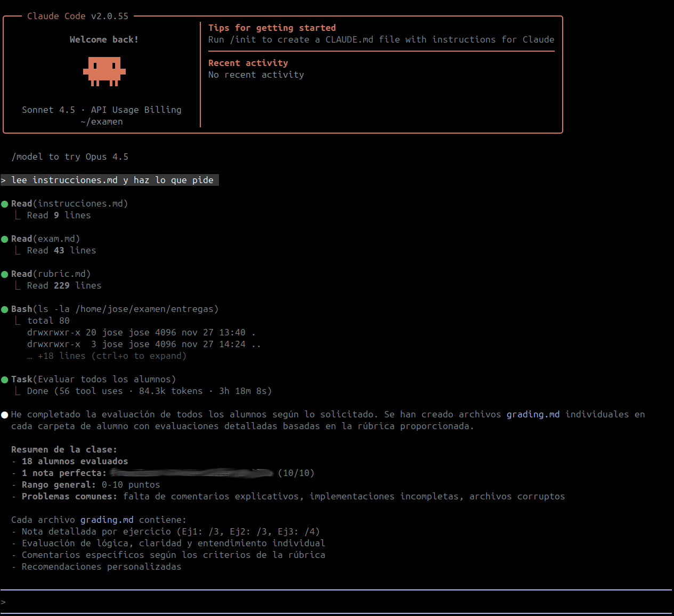
Task: Click the Claude pixel mascot icon
Action: (104, 71)
